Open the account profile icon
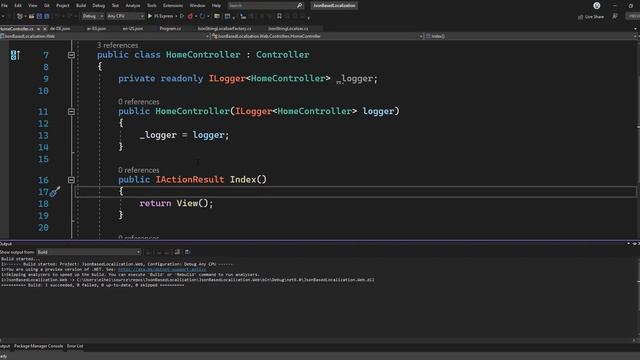This screenshot has height=360, width=640. pos(597,5)
